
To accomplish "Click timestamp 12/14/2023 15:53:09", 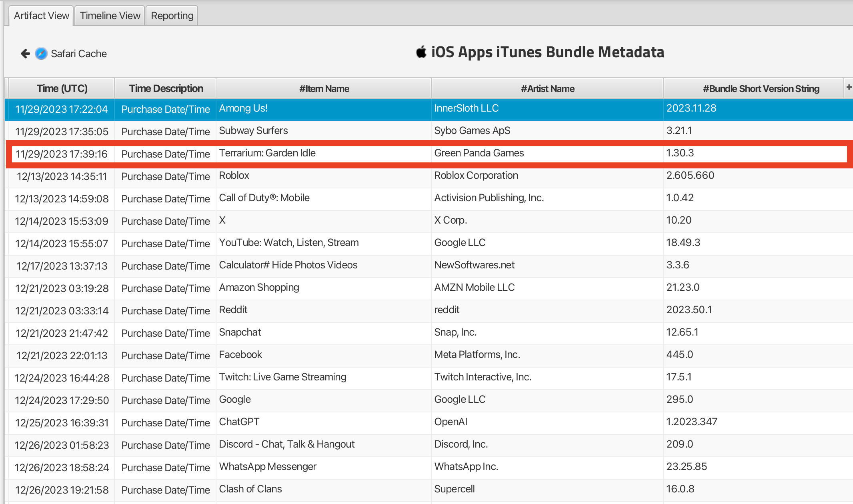I will click(x=62, y=221).
